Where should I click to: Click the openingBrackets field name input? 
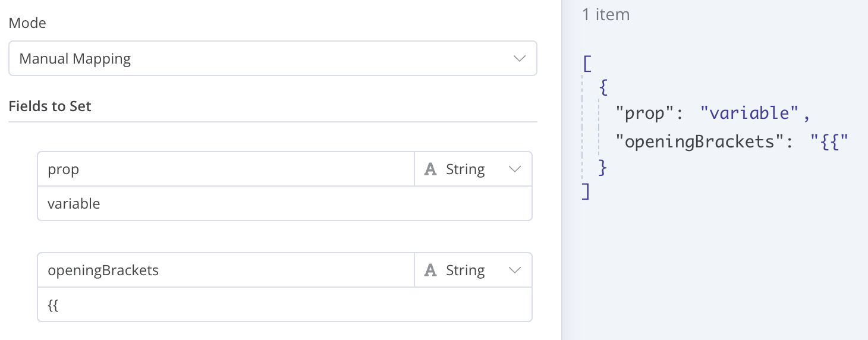[226, 270]
